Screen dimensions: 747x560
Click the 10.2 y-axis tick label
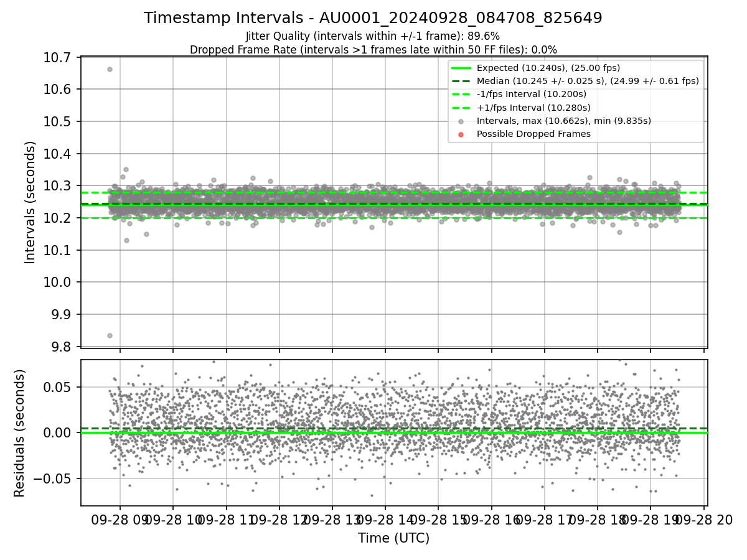(x=59, y=218)
